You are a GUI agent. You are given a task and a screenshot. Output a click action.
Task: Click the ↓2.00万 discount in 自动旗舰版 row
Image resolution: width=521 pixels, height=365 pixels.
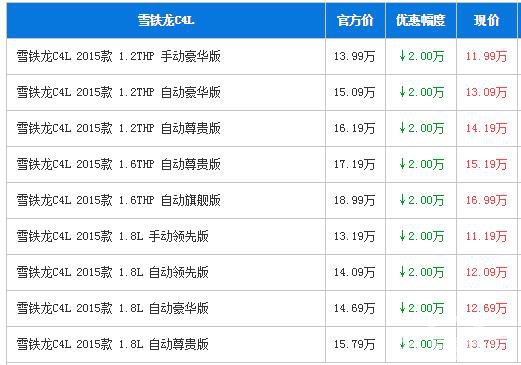point(422,200)
